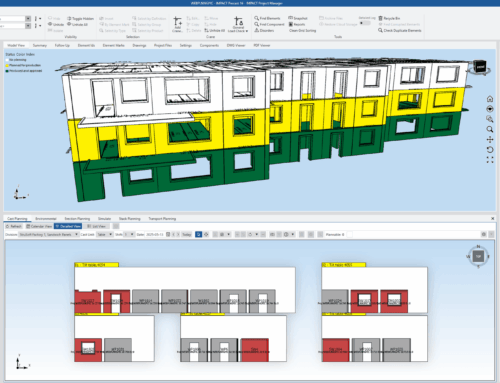Click Unhide All in the Visibility group
Image resolution: width=500 pixels, height=383 pixels.
click(77, 24)
